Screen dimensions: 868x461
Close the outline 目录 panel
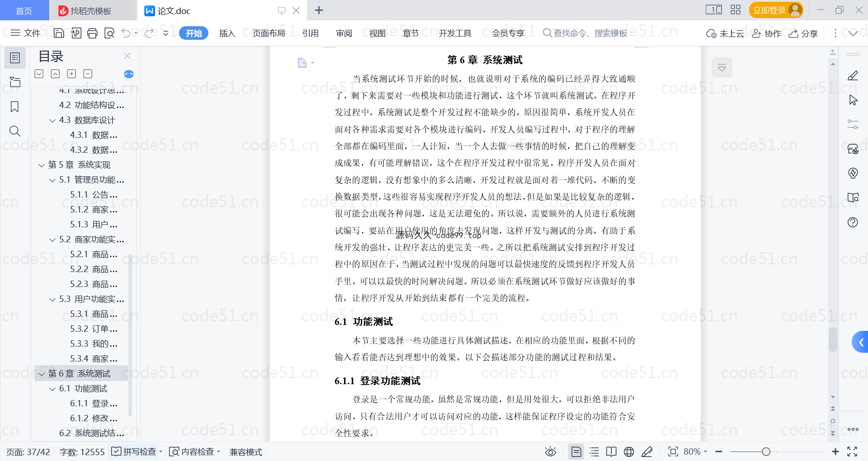127,56
